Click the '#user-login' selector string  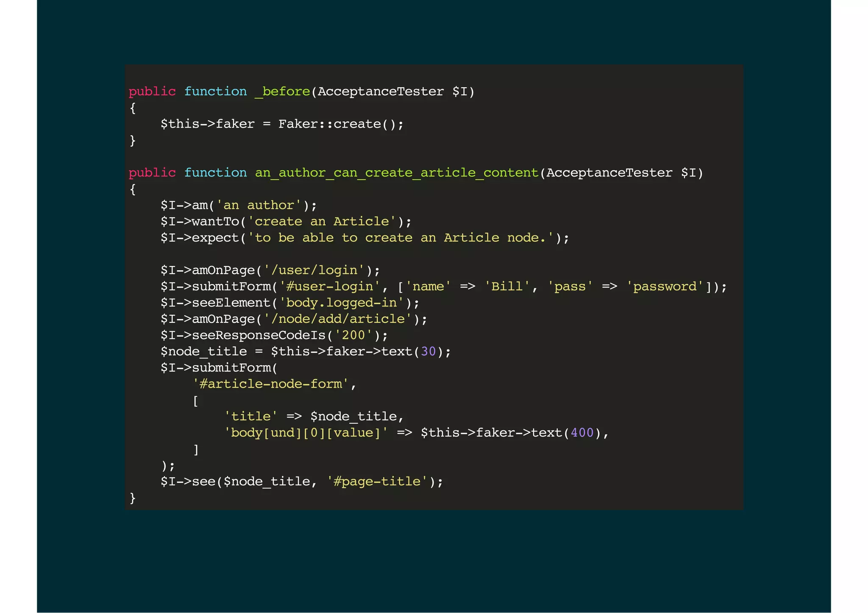[x=330, y=286]
